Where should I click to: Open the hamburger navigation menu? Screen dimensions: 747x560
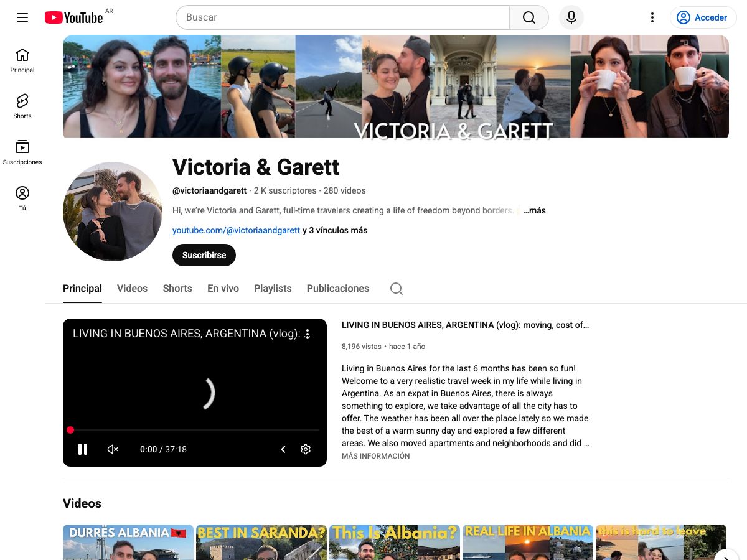[22, 17]
